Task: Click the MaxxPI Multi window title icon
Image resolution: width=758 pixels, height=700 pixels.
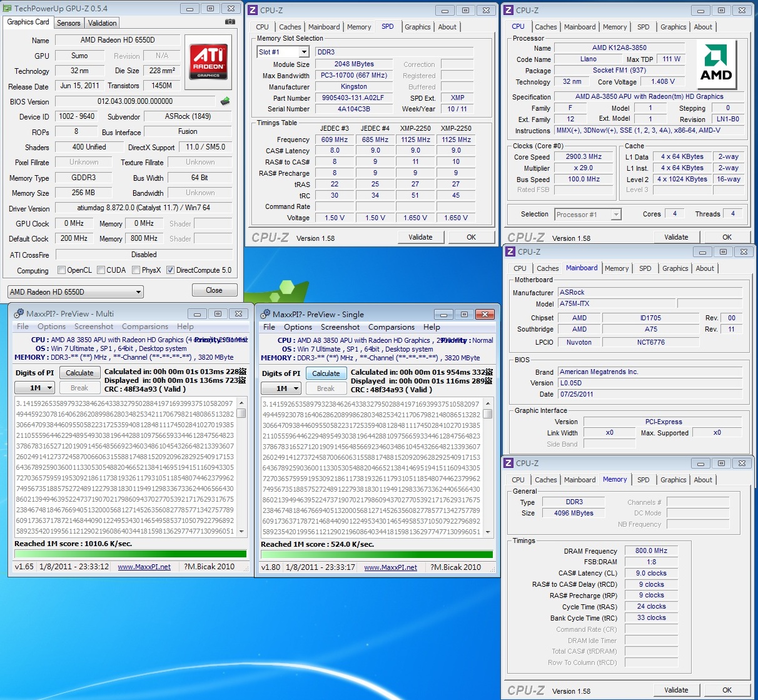Action: [19, 314]
